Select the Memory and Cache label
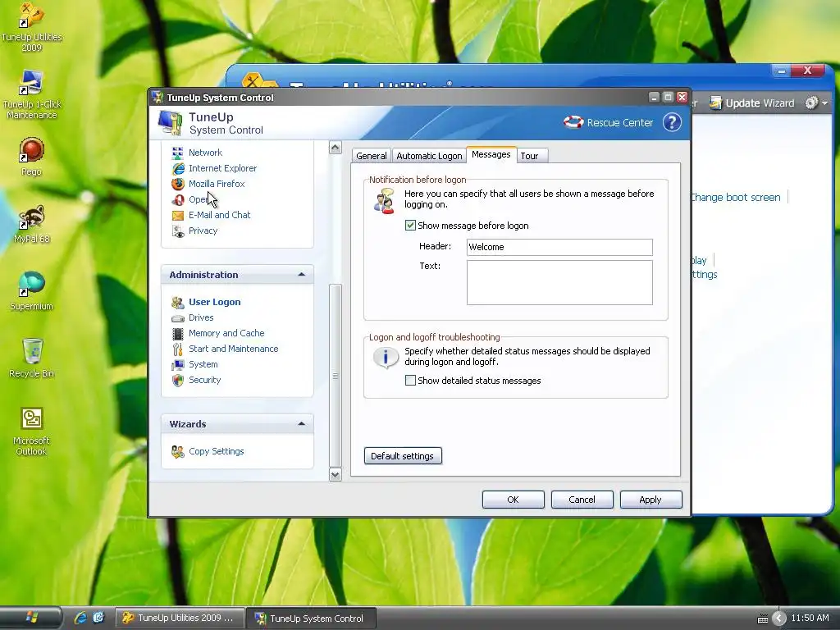 click(x=226, y=333)
